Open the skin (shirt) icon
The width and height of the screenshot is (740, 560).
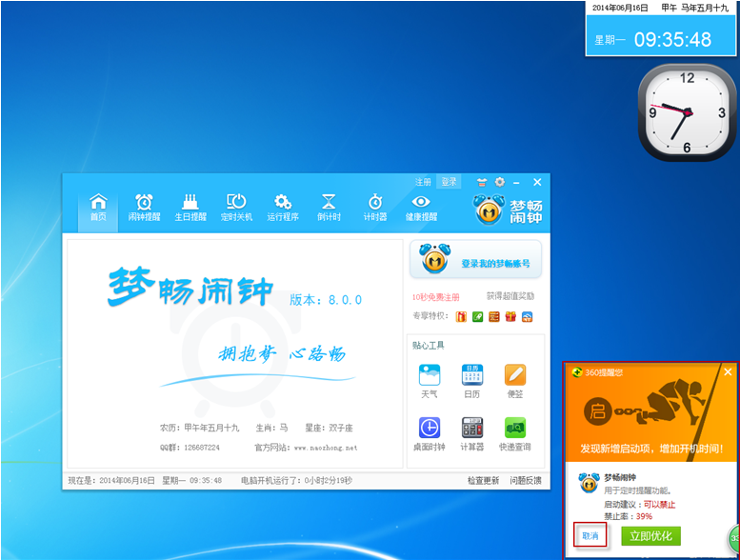[x=482, y=182]
